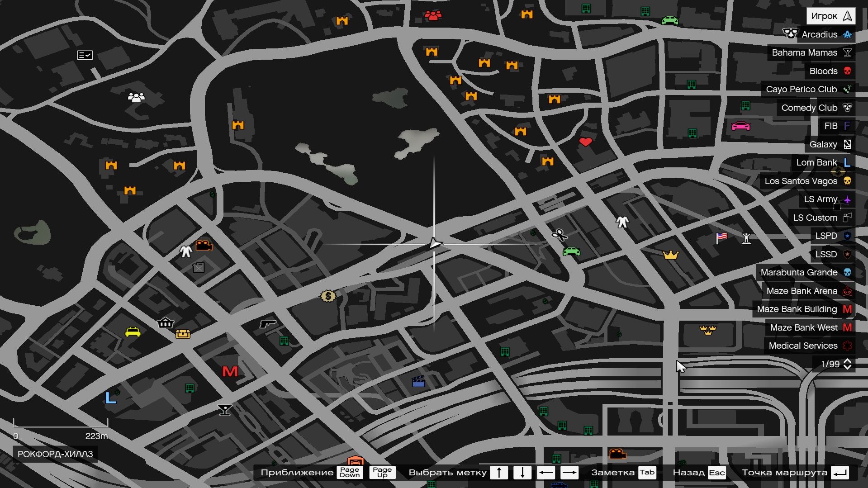Screen dimensions: 868x488
Task: Click the left arrow key button
Action: tap(546, 473)
